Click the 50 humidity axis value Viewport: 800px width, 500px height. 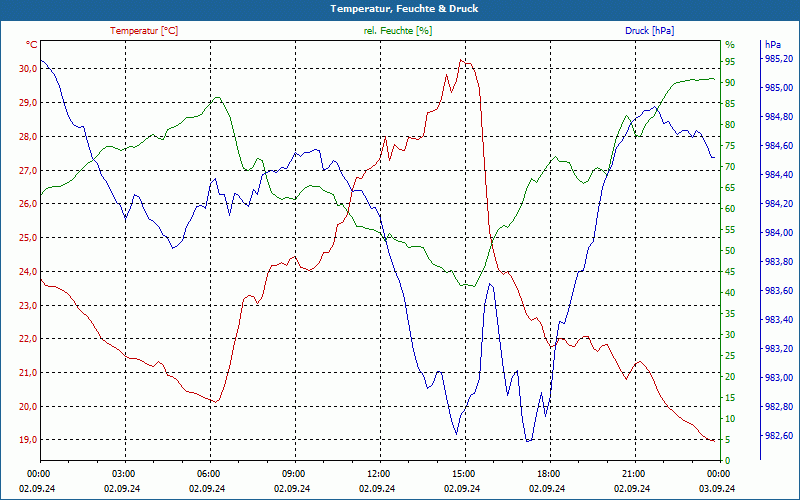730,251
